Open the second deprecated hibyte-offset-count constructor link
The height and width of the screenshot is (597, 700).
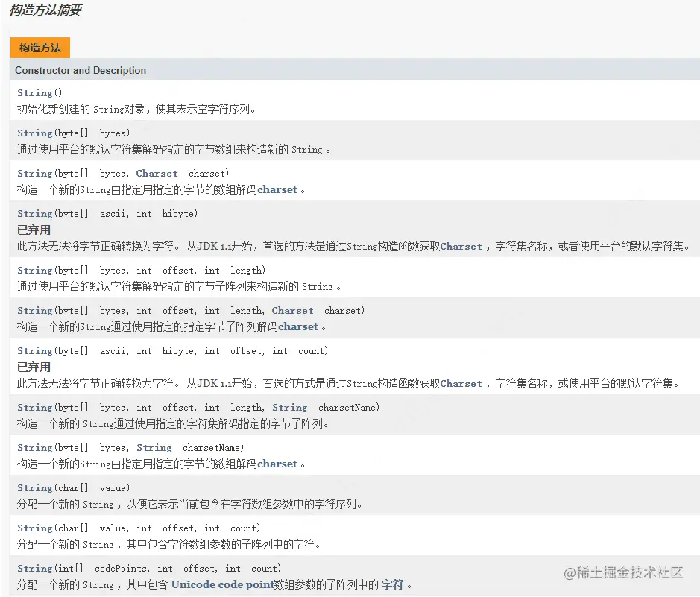pos(33,350)
